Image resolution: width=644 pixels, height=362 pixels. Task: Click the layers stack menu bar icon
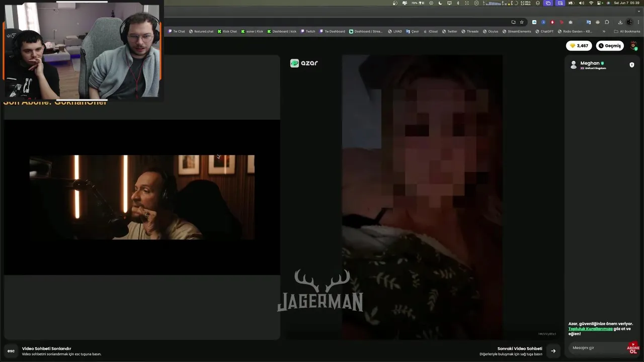[x=537, y=3]
